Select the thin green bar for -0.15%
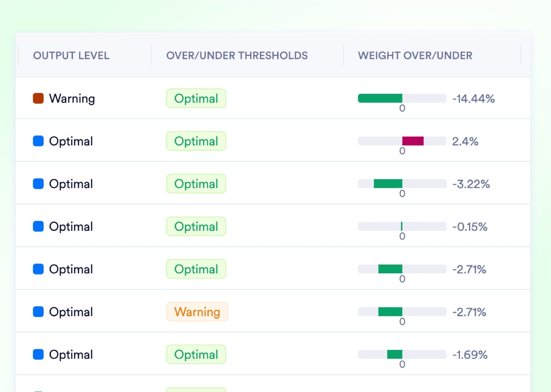 pyautogui.click(x=401, y=226)
